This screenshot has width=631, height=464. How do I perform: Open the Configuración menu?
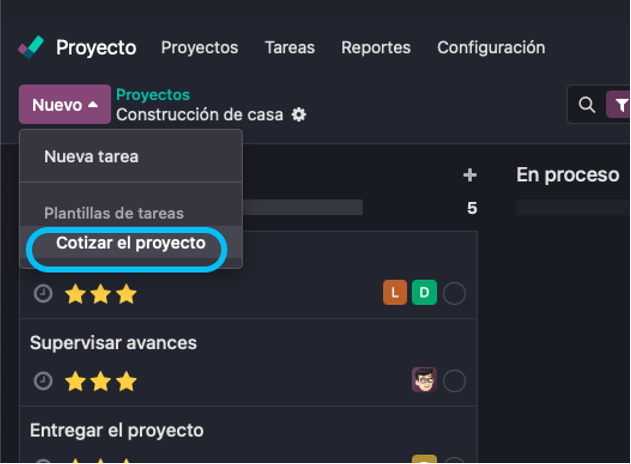[491, 47]
